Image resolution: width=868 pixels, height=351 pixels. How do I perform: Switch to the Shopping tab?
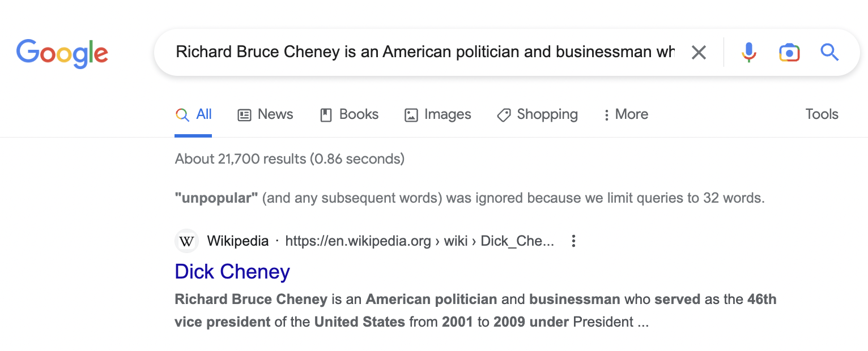[537, 114]
